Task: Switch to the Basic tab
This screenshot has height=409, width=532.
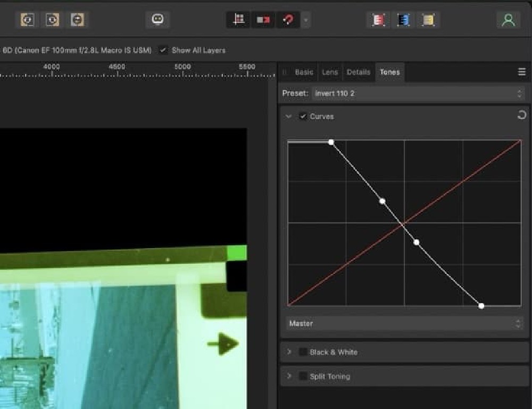Action: coord(304,72)
